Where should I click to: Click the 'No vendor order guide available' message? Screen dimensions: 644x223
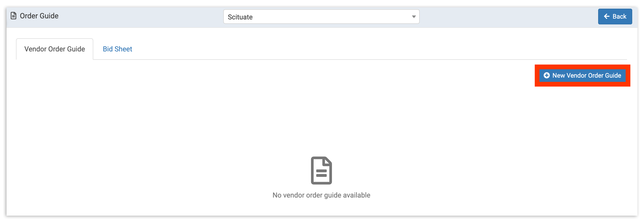tap(321, 195)
